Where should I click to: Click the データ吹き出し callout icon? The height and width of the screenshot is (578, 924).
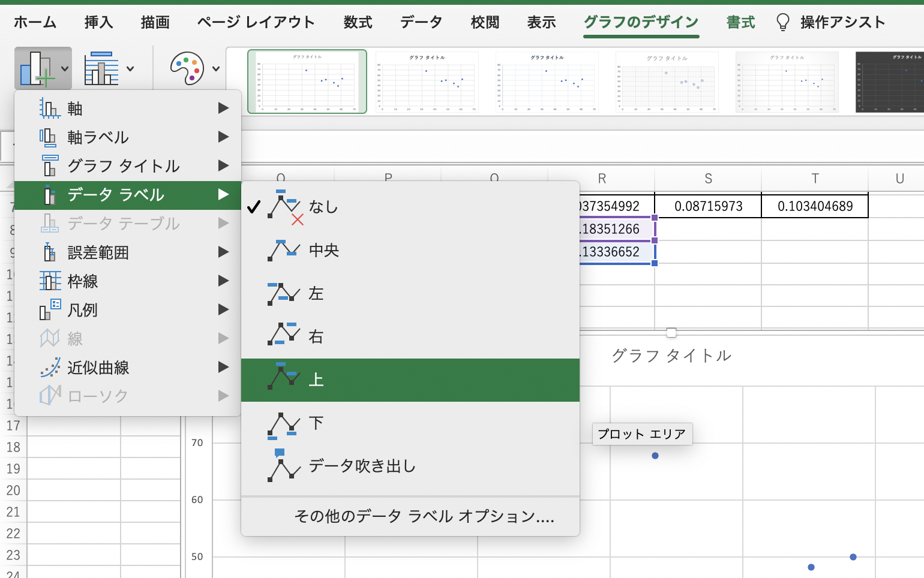click(283, 465)
